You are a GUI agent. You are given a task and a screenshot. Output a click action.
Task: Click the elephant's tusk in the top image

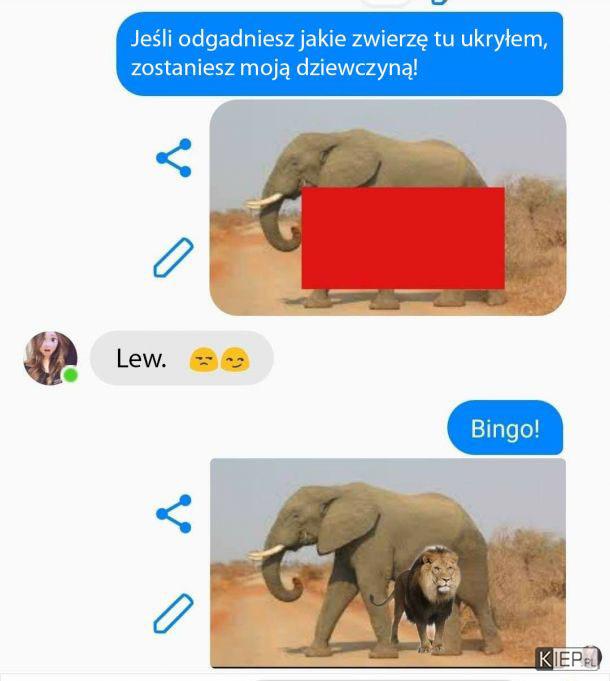pyautogui.click(x=264, y=202)
